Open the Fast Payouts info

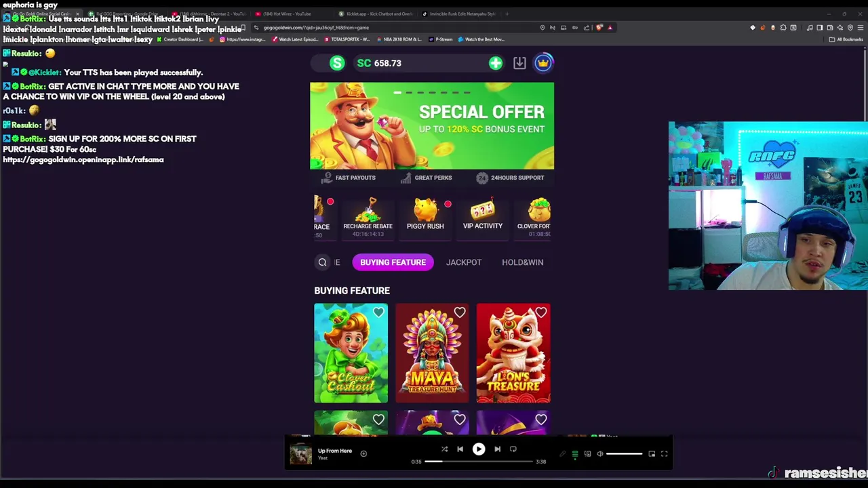click(349, 178)
